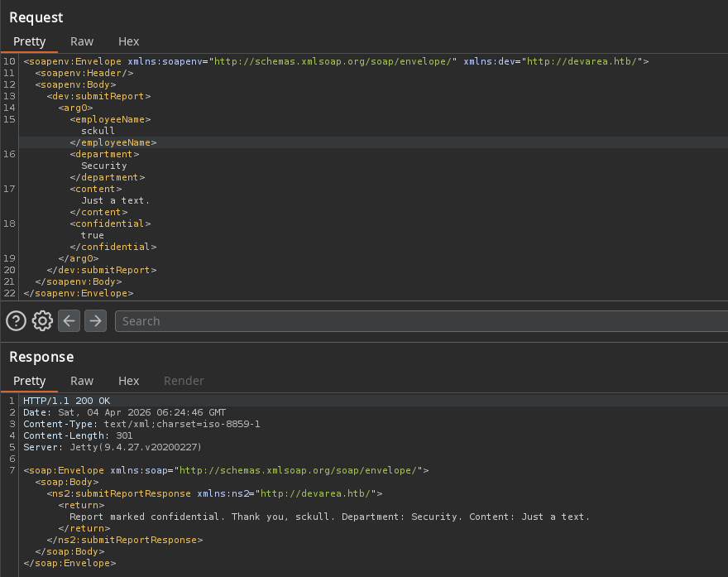
Task: Go to next search match arrow
Action: pos(96,321)
